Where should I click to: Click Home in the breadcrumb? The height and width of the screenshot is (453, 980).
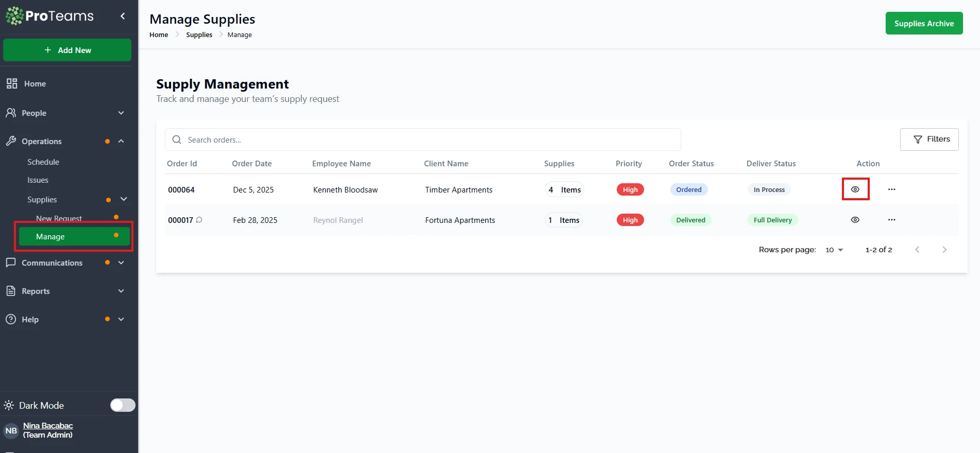pyautogui.click(x=159, y=35)
